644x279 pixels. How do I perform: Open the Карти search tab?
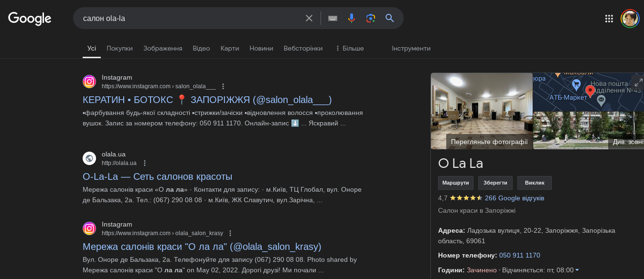coord(230,48)
